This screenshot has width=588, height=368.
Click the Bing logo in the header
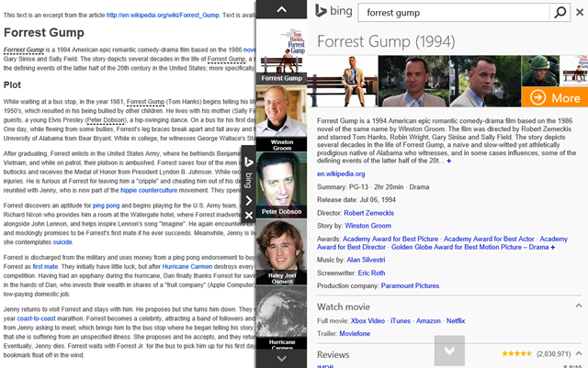[x=334, y=11]
